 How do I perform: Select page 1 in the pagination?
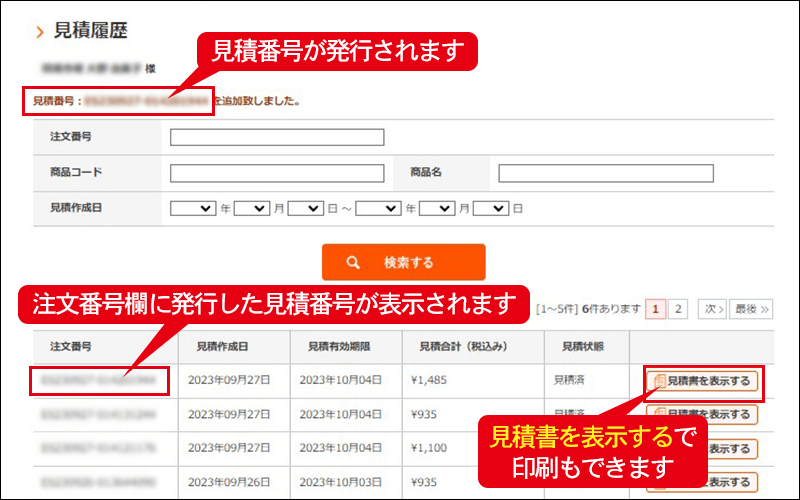point(657,308)
